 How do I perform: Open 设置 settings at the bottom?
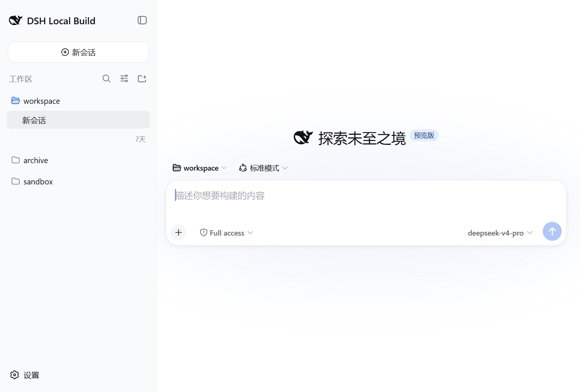25,375
